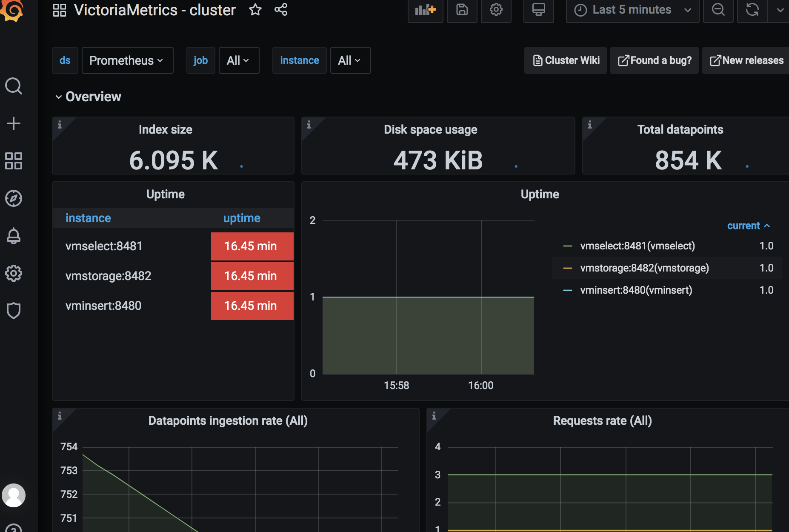789x532 pixels.
Task: Open the user profile avatar
Action: (x=14, y=495)
